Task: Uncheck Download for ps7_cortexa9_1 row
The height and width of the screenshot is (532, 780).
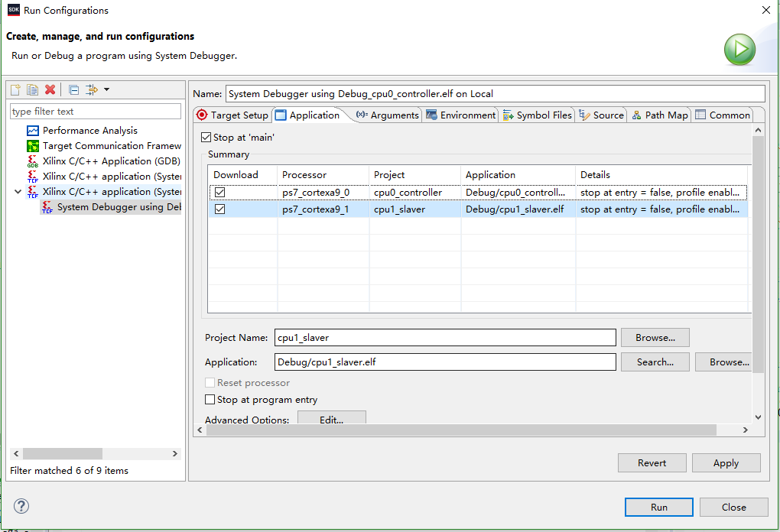Action: [x=220, y=209]
